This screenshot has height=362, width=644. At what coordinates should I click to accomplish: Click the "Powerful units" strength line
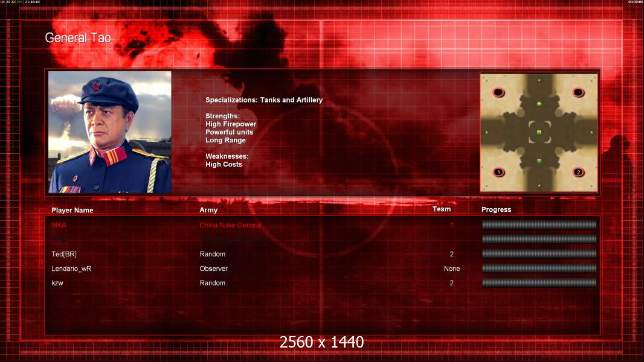point(229,132)
